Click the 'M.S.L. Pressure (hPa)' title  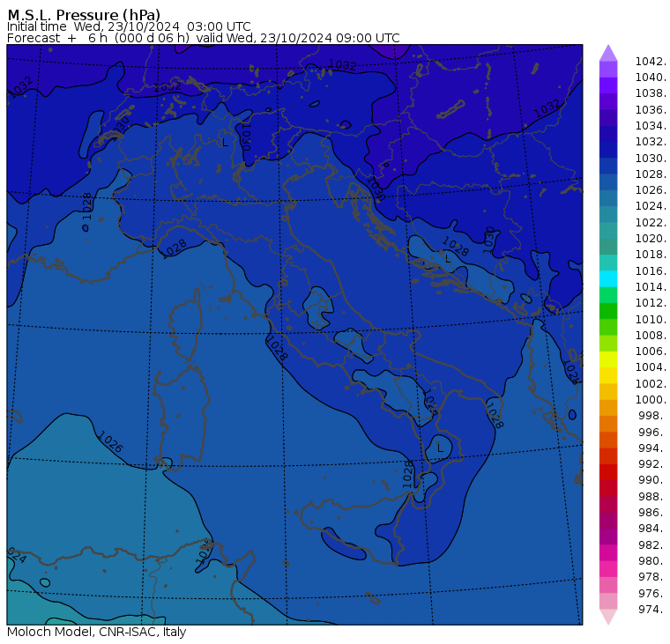pos(84,15)
